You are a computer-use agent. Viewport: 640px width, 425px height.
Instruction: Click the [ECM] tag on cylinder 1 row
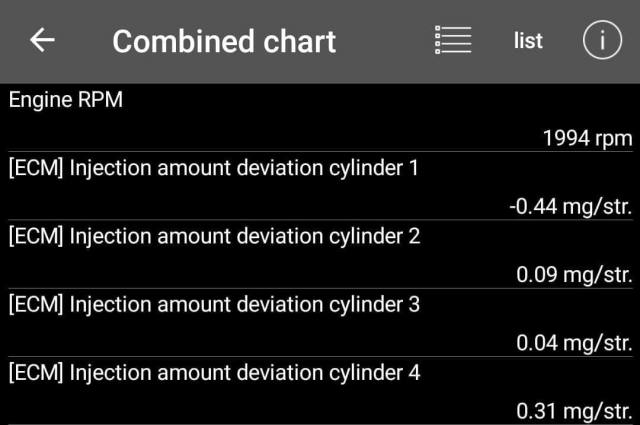36,168
